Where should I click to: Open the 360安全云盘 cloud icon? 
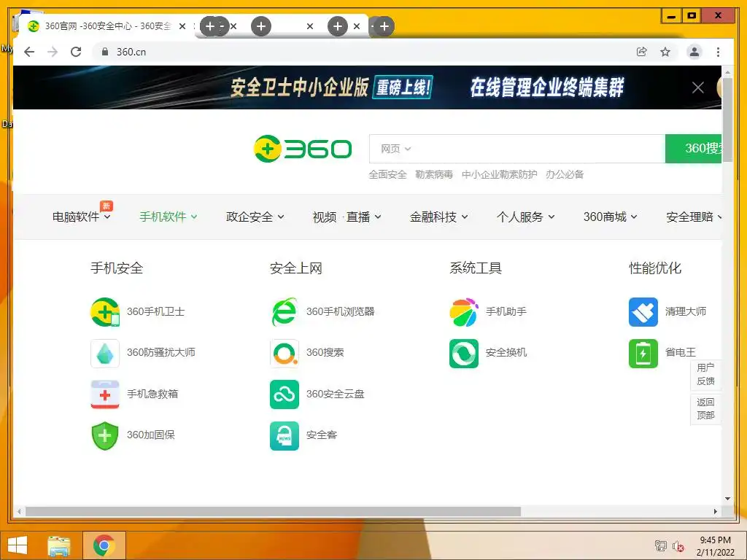point(285,394)
